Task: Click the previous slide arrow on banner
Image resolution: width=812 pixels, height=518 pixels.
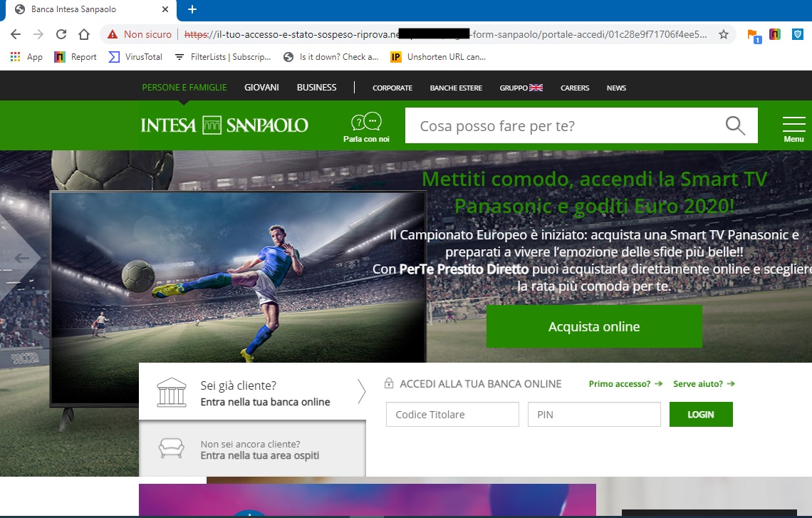Action: pos(22,257)
